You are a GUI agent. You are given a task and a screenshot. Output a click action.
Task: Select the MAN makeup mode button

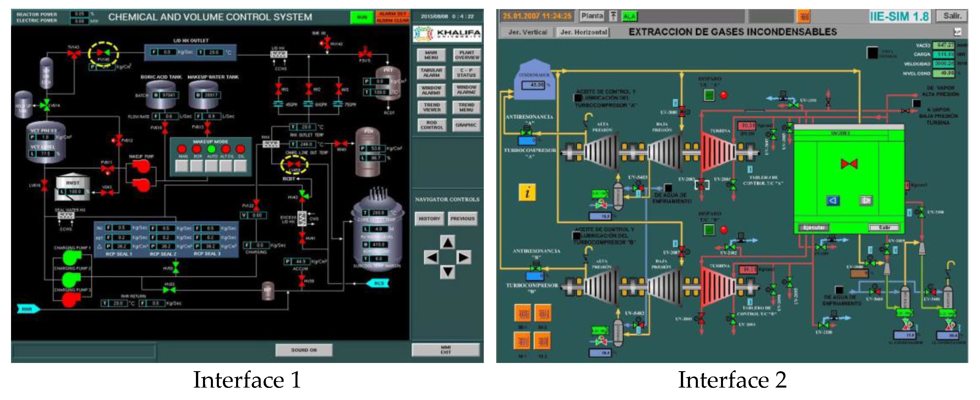[x=182, y=166]
